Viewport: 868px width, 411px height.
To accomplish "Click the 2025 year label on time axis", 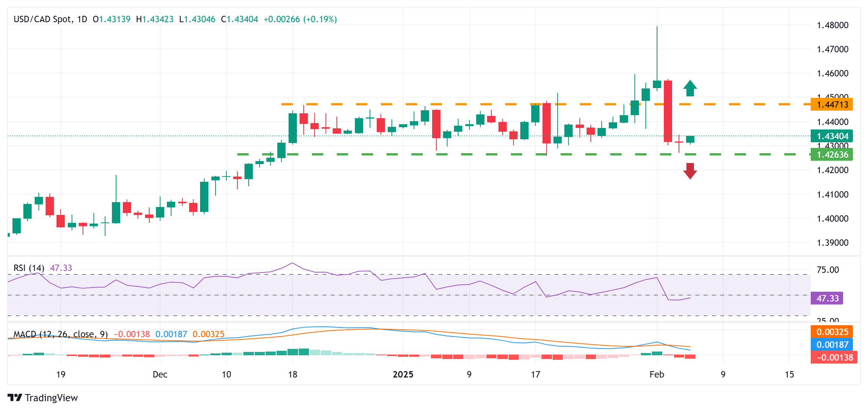I will point(403,374).
